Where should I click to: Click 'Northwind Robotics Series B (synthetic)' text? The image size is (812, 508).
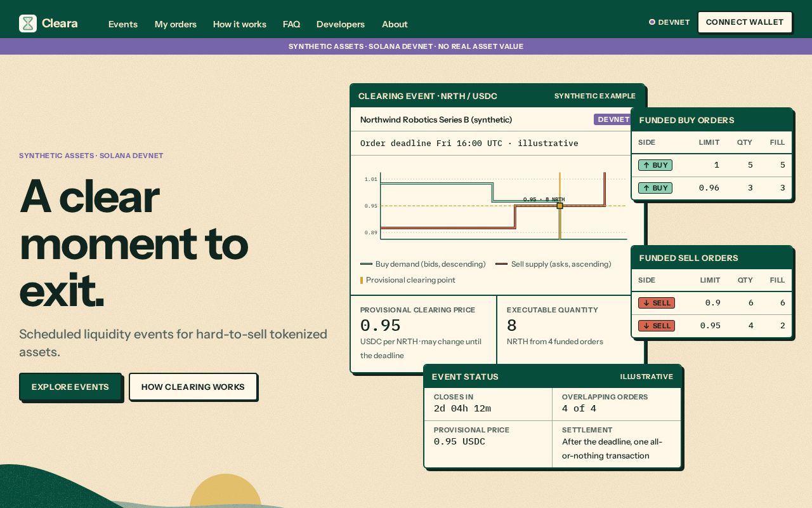click(436, 119)
